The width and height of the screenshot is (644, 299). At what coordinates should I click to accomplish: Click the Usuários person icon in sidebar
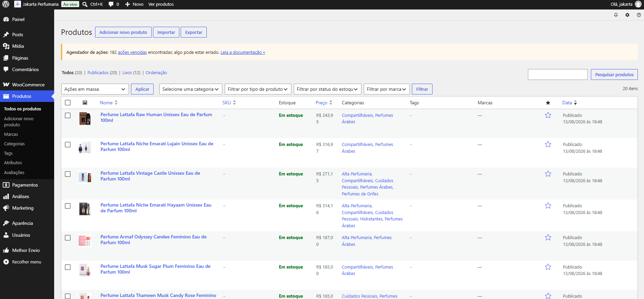coord(6,235)
